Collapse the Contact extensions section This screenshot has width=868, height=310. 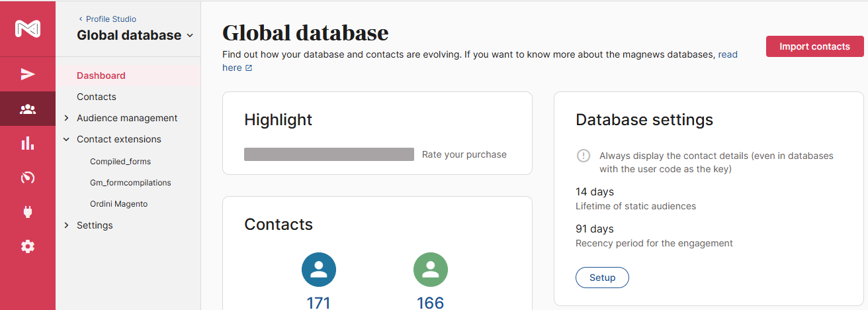pyautogui.click(x=66, y=139)
